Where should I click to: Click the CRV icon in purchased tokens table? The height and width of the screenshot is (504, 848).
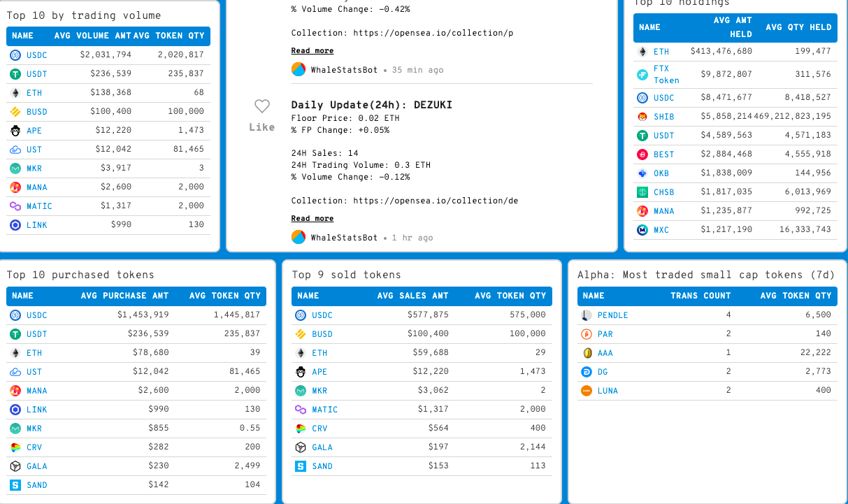click(15, 447)
